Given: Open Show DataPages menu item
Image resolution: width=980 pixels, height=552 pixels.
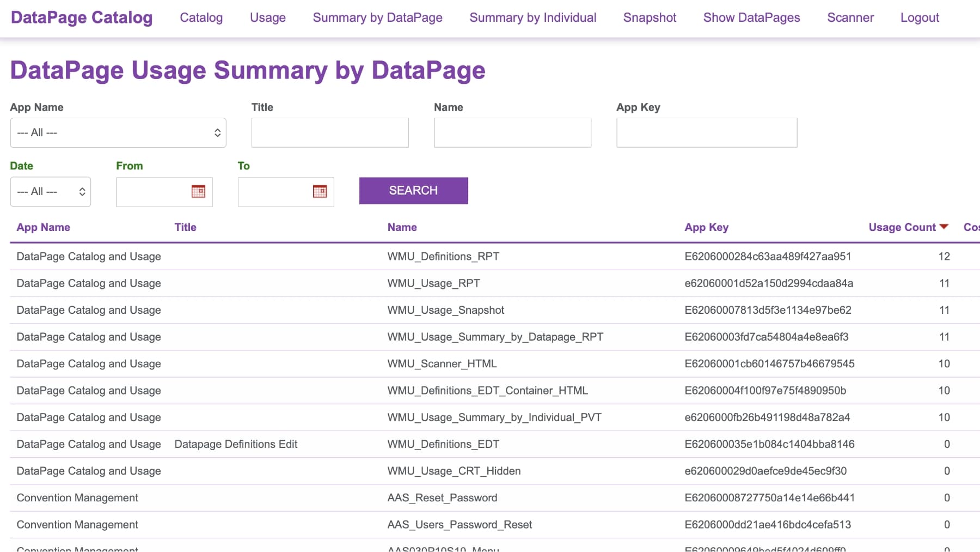Looking at the screenshot, I should pos(751,17).
